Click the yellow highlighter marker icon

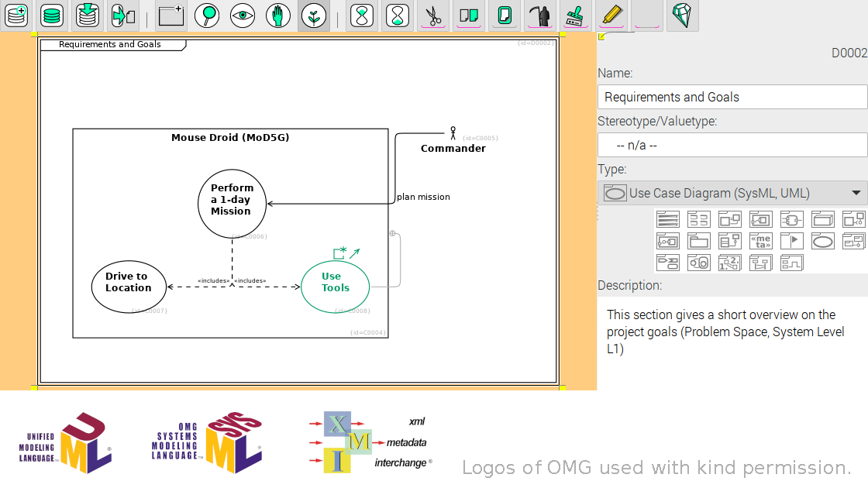click(x=611, y=15)
